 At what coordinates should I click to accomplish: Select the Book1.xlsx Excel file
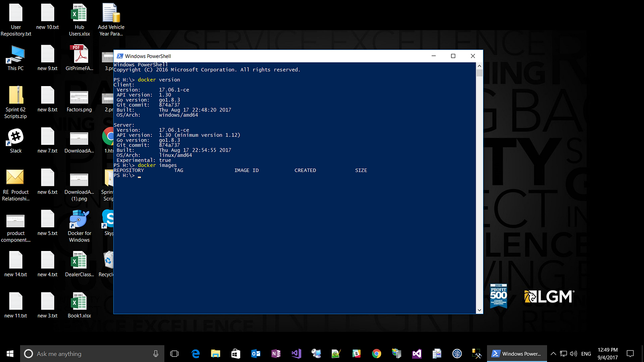[x=79, y=306]
